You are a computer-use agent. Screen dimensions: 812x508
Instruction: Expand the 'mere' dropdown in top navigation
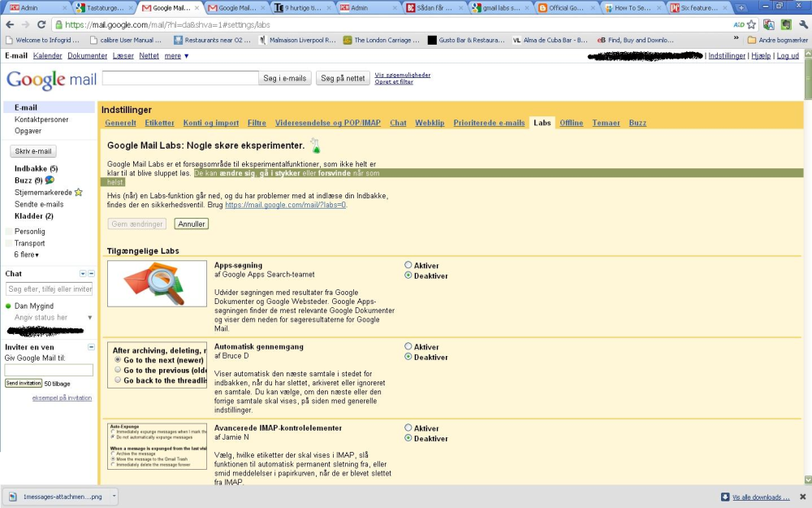(x=176, y=55)
